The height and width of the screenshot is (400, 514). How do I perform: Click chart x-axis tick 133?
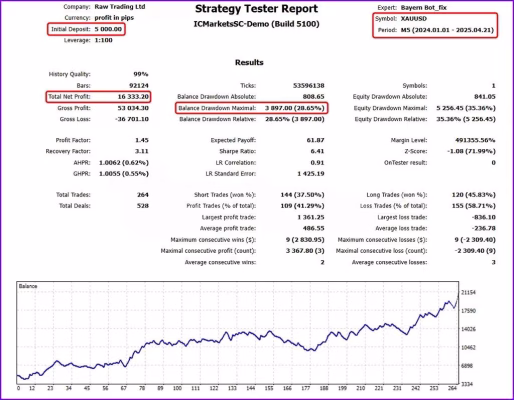232,388
